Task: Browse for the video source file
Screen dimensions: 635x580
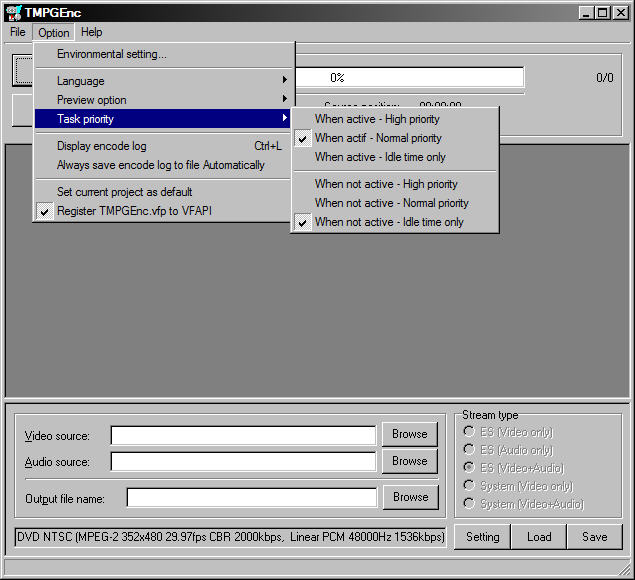Action: 409,434
